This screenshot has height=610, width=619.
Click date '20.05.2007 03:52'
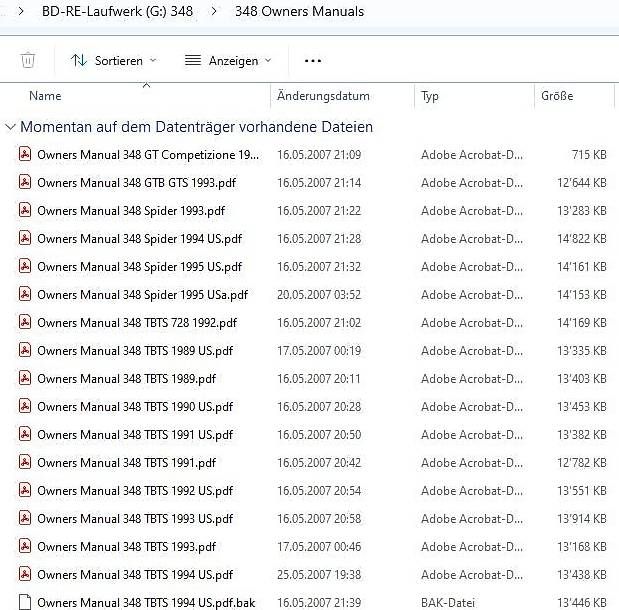click(x=319, y=295)
